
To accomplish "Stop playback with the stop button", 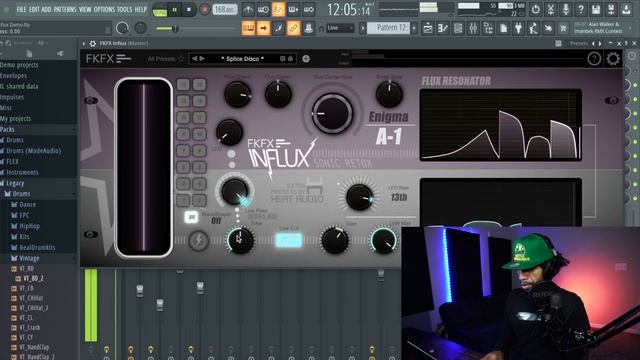I will (x=189, y=9).
